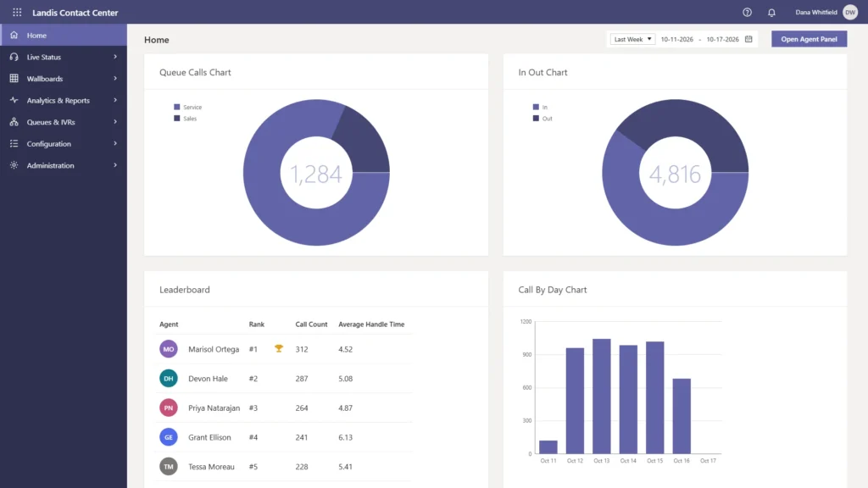Click the 1,284 total in Queue Calls donut
Screen dimensions: 868x488
[316, 174]
